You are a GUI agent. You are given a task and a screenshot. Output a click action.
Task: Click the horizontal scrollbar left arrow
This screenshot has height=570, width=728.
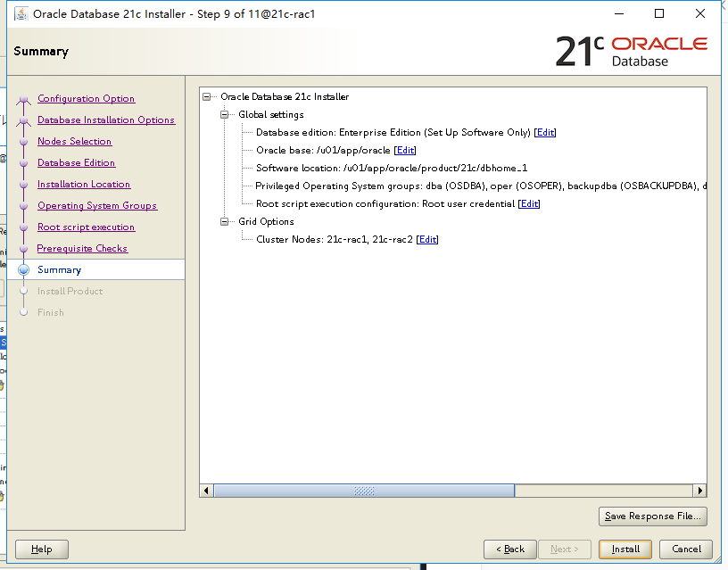[x=206, y=491]
